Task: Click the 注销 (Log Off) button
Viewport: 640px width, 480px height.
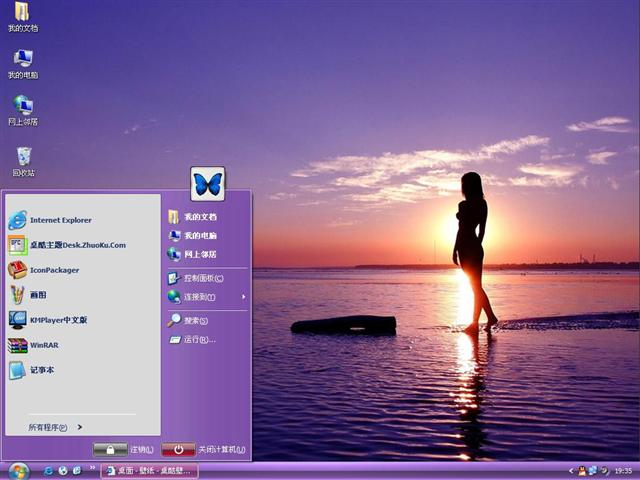Action: pos(110,450)
